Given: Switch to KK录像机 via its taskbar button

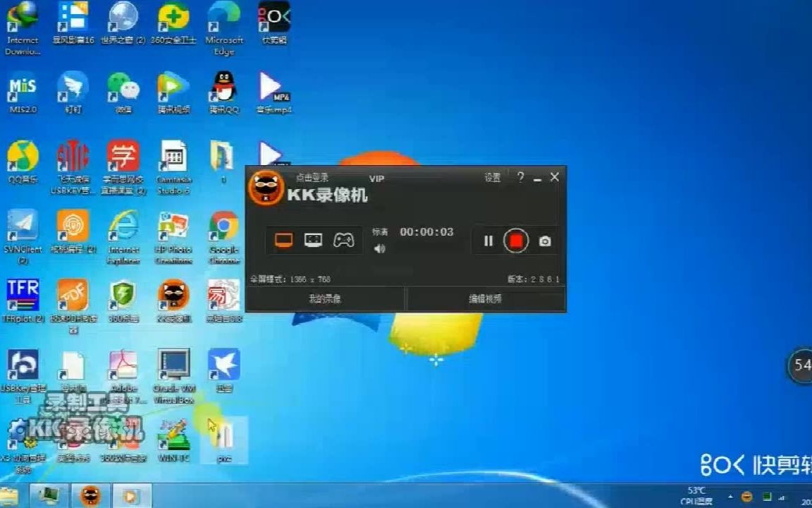Looking at the screenshot, I should point(90,497).
